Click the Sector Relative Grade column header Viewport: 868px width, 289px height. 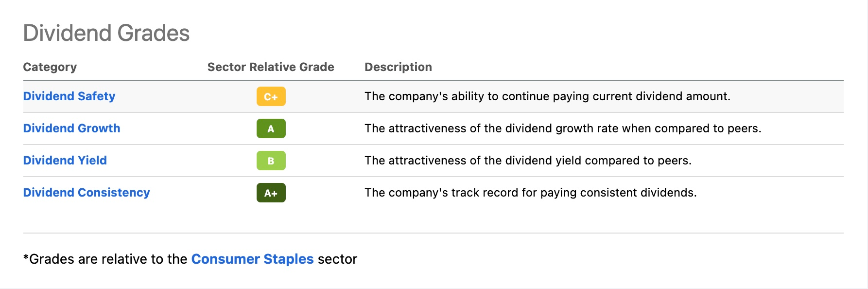(271, 67)
